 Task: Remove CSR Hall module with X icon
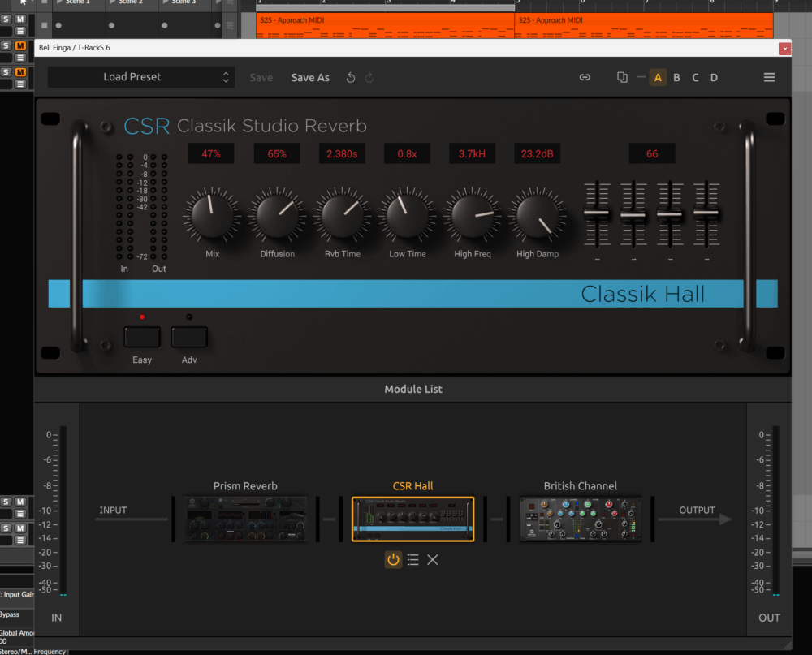pos(433,560)
